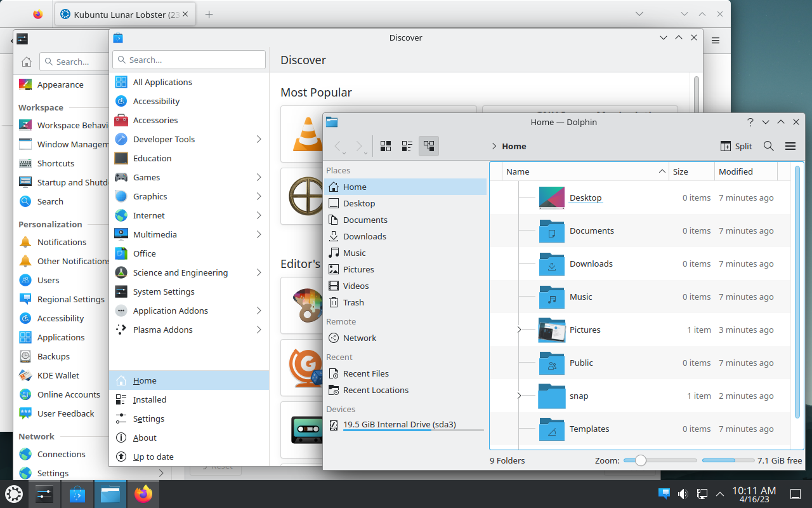Sort Dolphin files by Name column
This screenshot has height=508, width=812.
tap(586, 171)
